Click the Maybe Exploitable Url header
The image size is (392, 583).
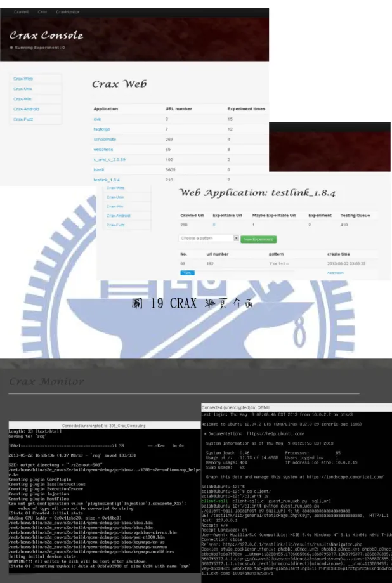point(273,215)
